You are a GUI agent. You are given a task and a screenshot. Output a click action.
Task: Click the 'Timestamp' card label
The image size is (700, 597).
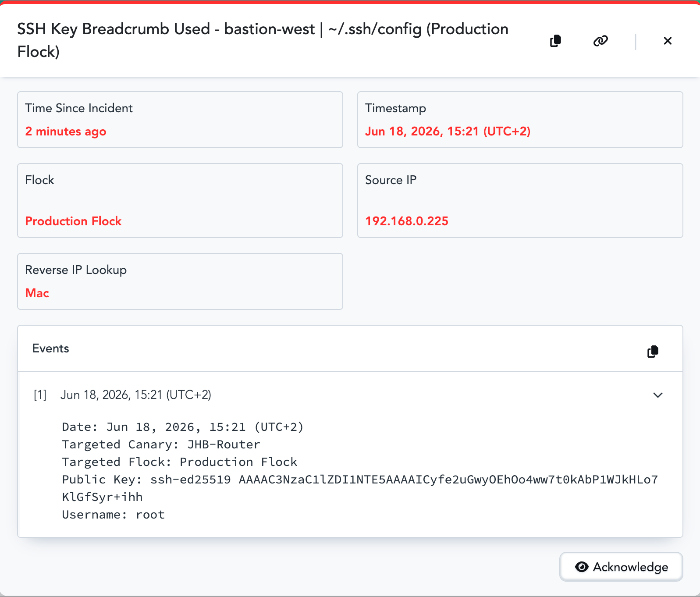click(396, 108)
